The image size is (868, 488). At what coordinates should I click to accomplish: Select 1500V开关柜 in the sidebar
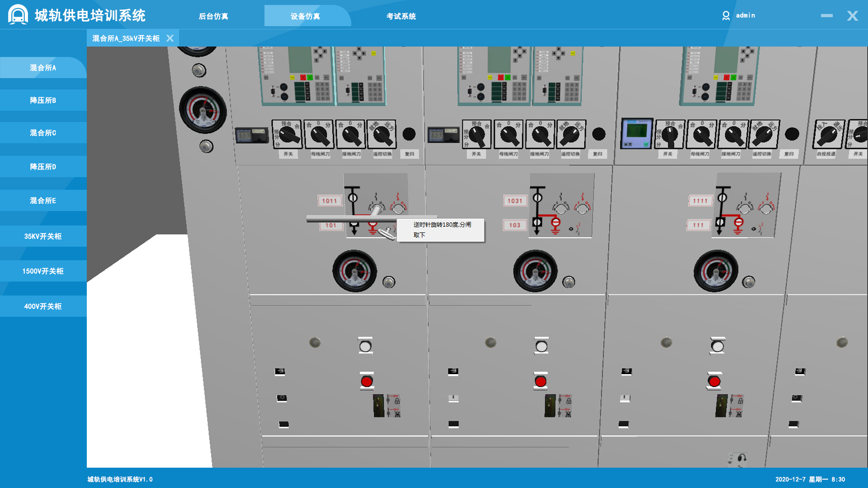(43, 271)
